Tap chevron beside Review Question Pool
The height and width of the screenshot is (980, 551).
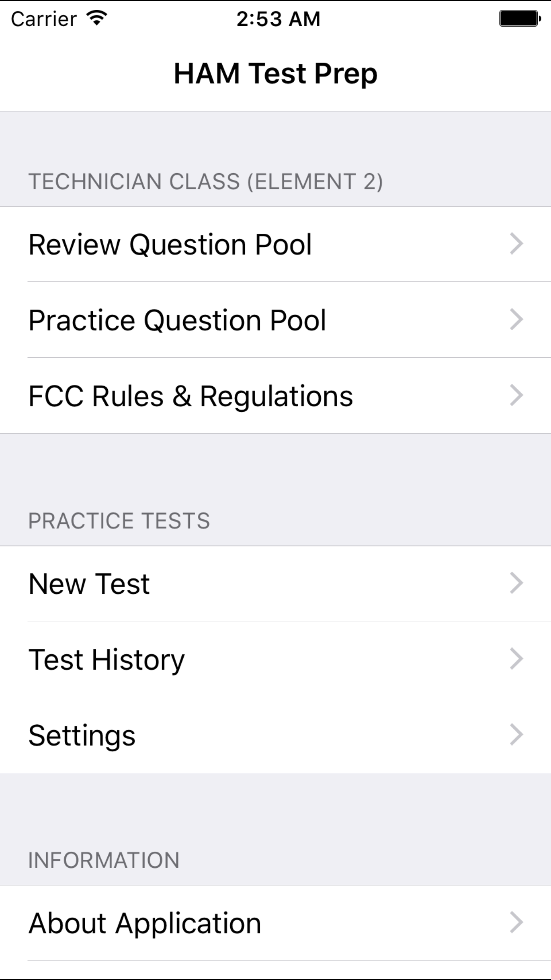(516, 244)
